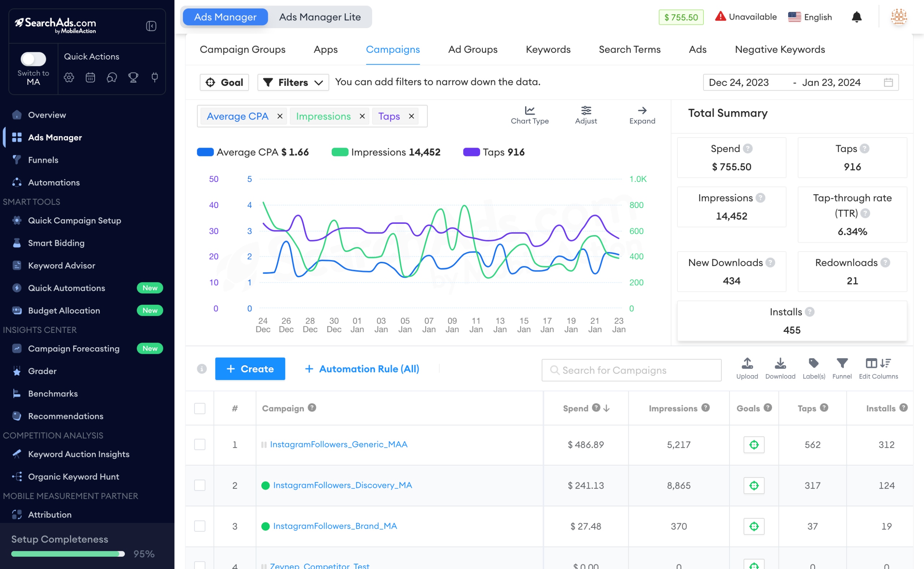This screenshot has height=569, width=924.
Task: Expand the chart view
Action: [642, 115]
